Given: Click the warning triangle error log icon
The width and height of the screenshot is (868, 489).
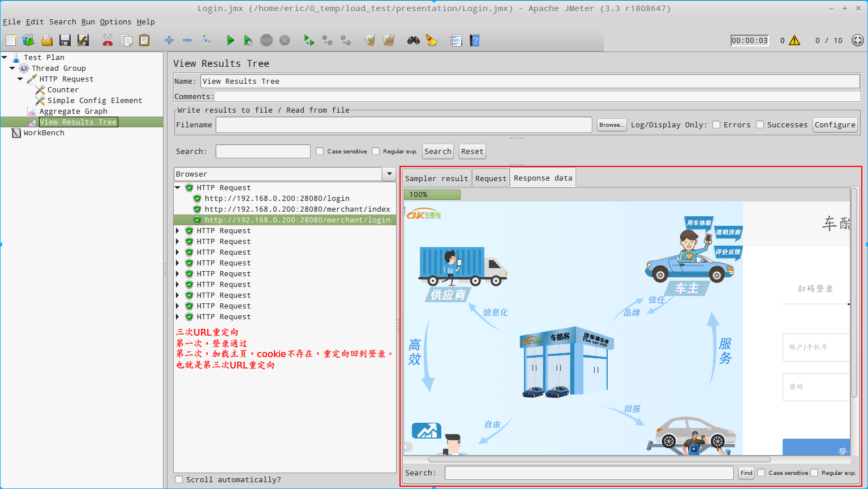Looking at the screenshot, I should click(794, 40).
